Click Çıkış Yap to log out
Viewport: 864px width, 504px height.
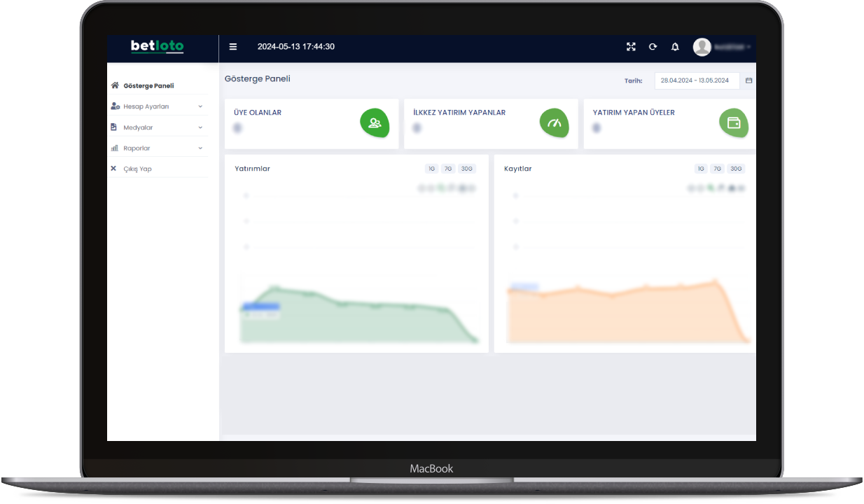(137, 169)
